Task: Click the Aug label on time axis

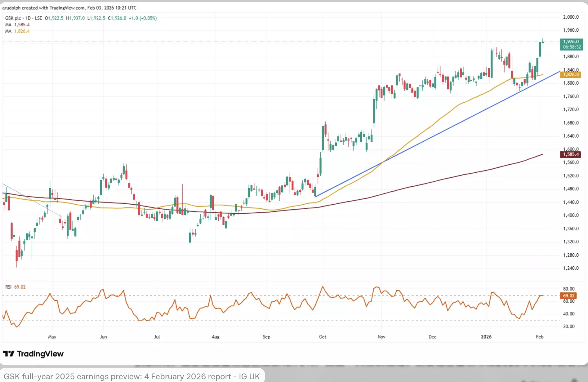Action: pos(216,337)
